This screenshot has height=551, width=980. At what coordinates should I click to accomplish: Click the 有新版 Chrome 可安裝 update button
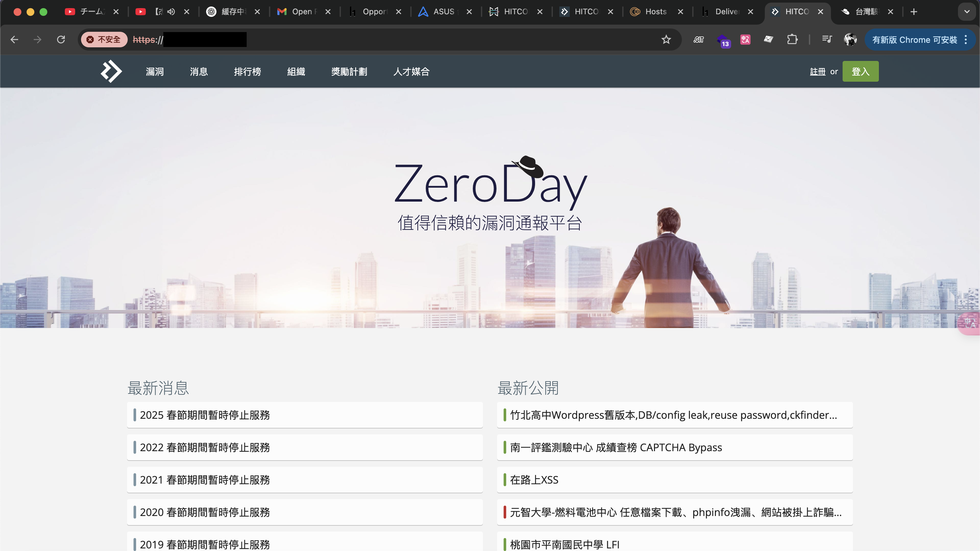point(915,40)
